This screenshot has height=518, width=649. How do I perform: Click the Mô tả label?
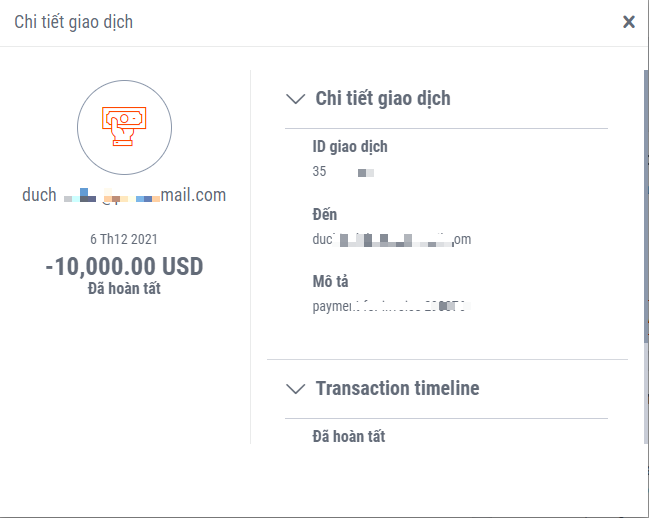pyautogui.click(x=331, y=281)
